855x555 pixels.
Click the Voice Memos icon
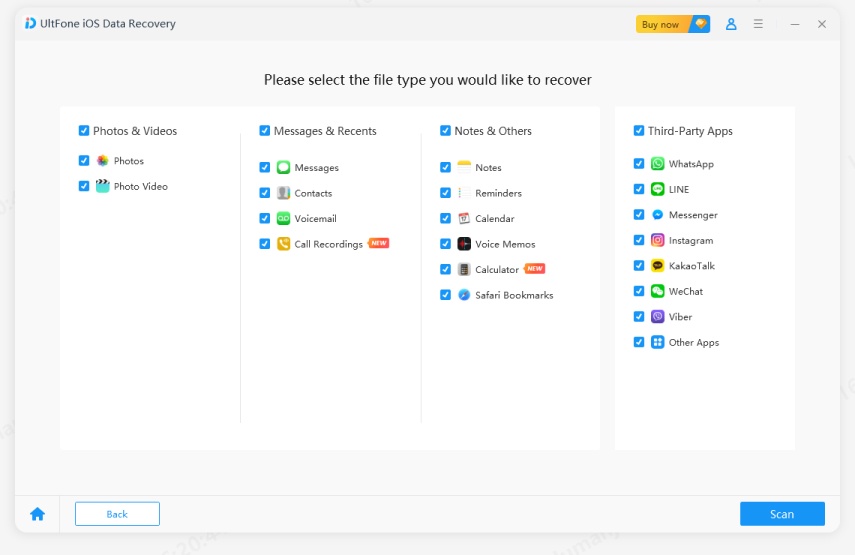pos(464,244)
